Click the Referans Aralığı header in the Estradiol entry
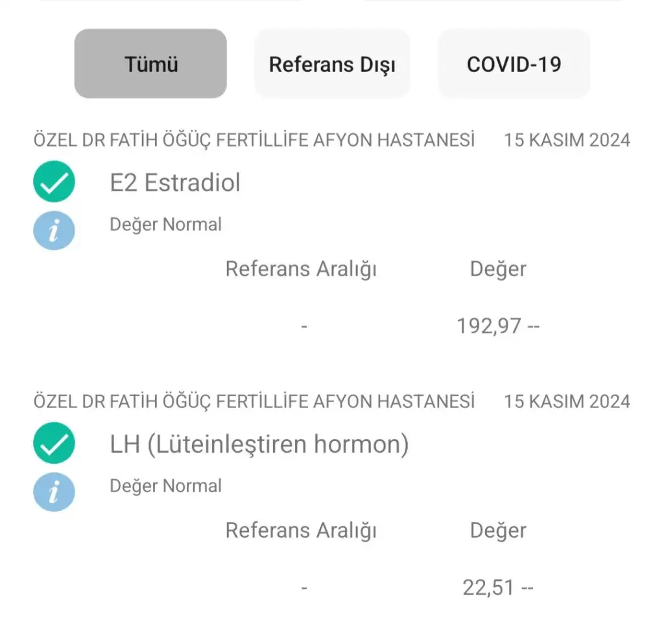664x644 pixels. 301,268
